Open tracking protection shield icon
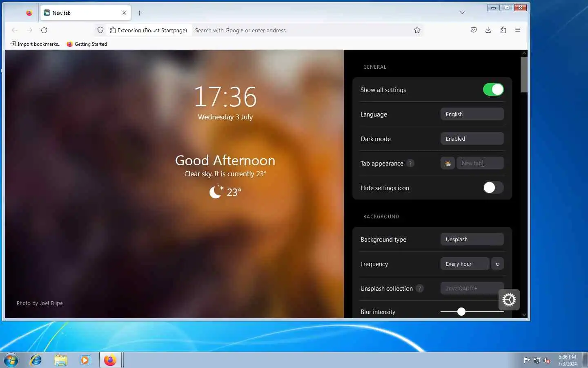Image resolution: width=588 pixels, height=368 pixels. [100, 30]
